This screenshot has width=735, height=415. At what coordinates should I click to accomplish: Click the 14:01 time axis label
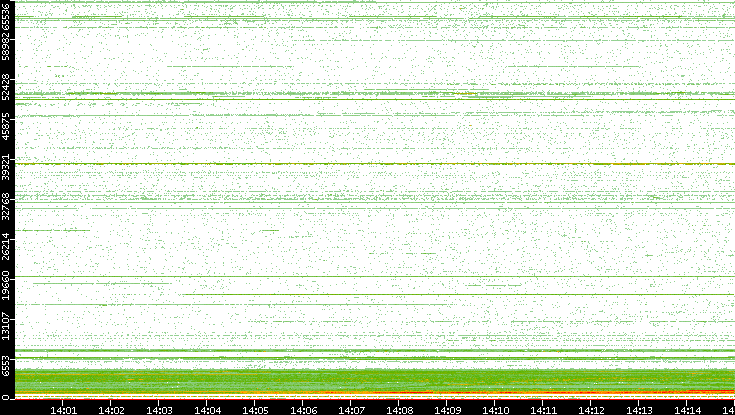click(x=63, y=410)
